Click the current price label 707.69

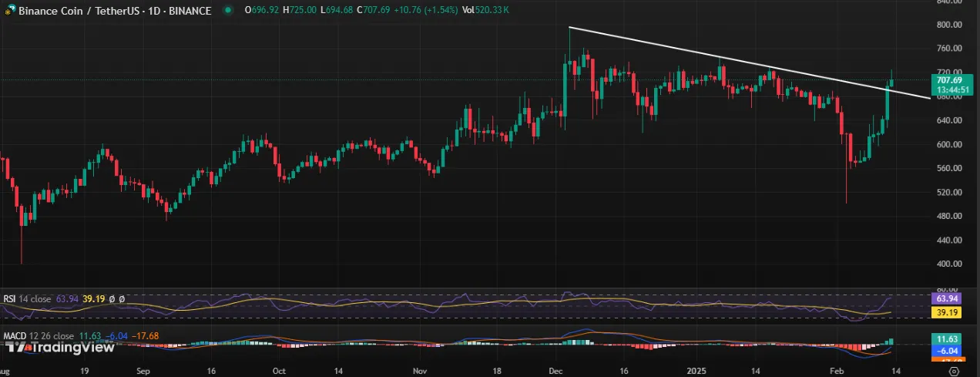tap(948, 79)
